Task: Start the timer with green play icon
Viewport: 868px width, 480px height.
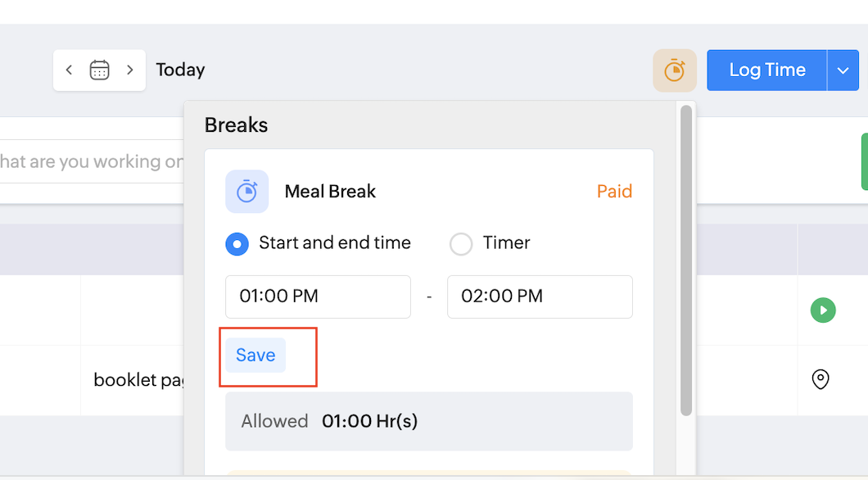Action: pos(822,310)
